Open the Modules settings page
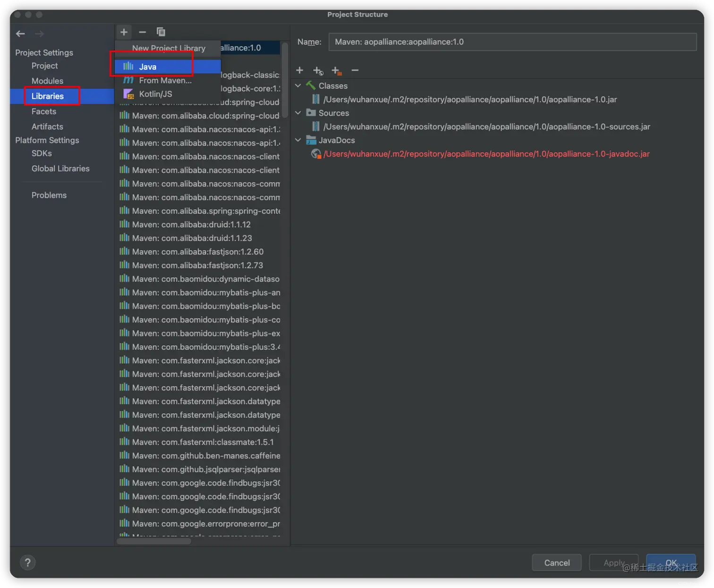Image resolution: width=714 pixels, height=588 pixels. pos(47,81)
